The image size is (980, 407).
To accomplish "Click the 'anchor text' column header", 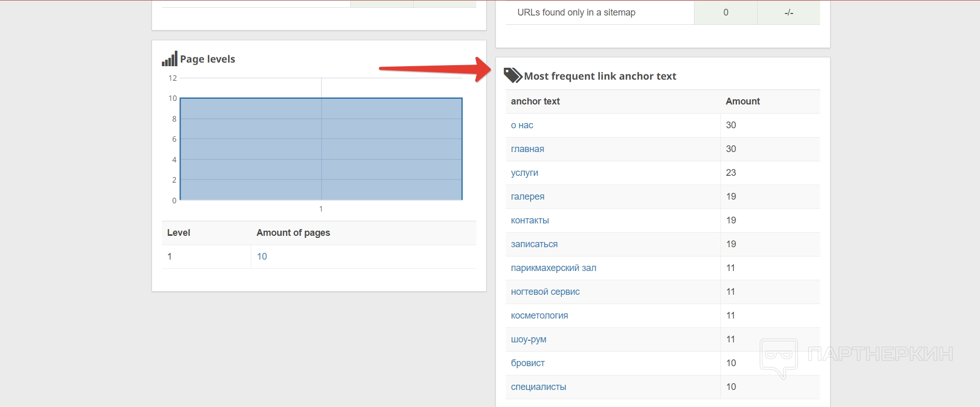I will [535, 101].
